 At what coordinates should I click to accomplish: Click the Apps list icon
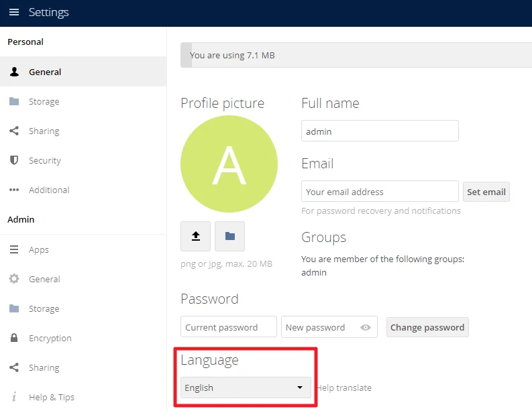(x=14, y=250)
